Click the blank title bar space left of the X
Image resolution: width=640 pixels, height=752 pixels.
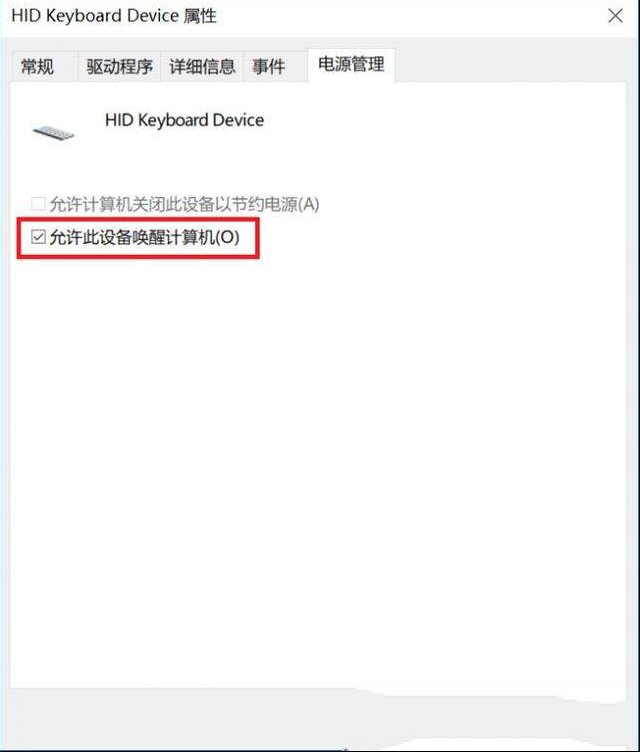[x=408, y=17]
